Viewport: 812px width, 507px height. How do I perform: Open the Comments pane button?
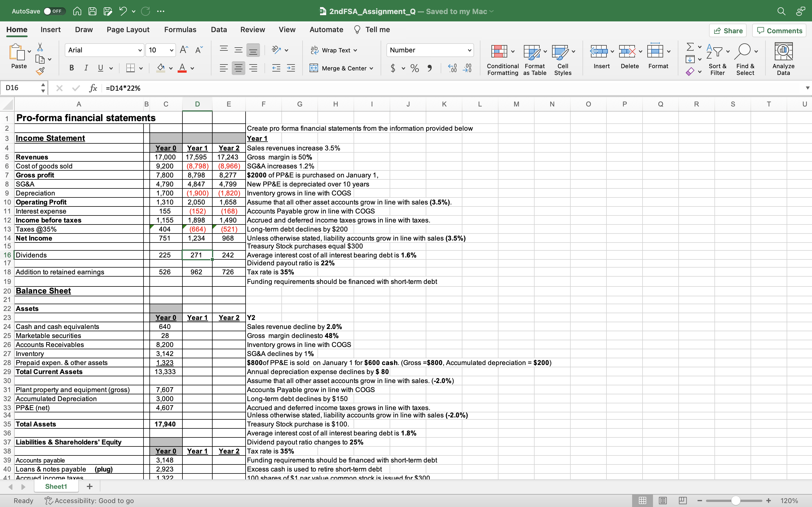780,30
